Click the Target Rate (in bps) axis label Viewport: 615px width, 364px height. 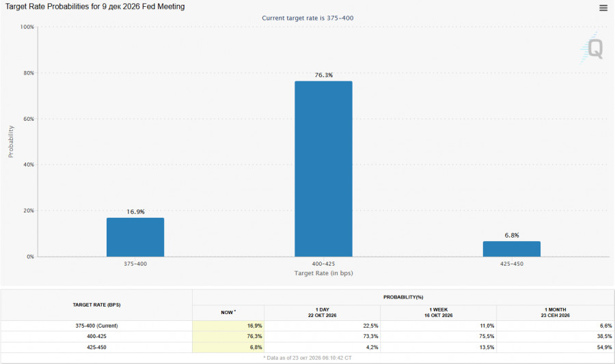pyautogui.click(x=324, y=273)
